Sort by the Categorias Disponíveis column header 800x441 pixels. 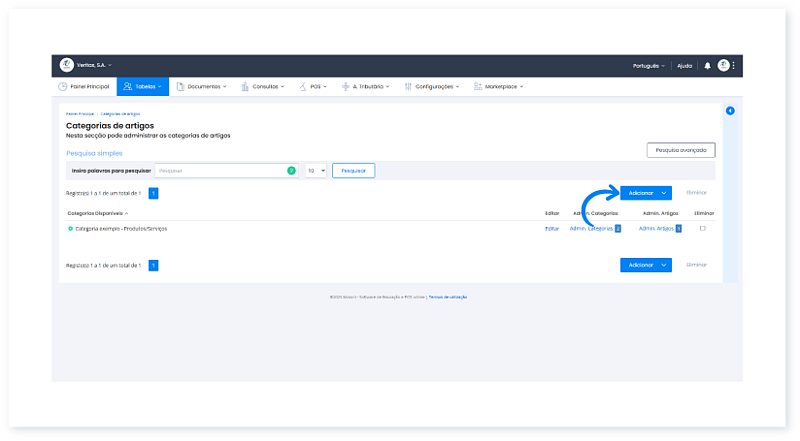click(x=95, y=213)
